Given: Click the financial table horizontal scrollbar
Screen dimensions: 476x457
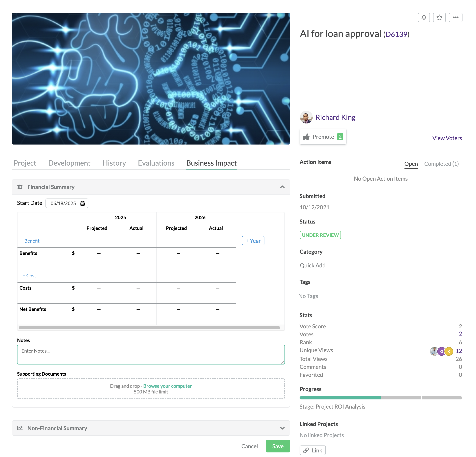Looking at the screenshot, I should [149, 328].
